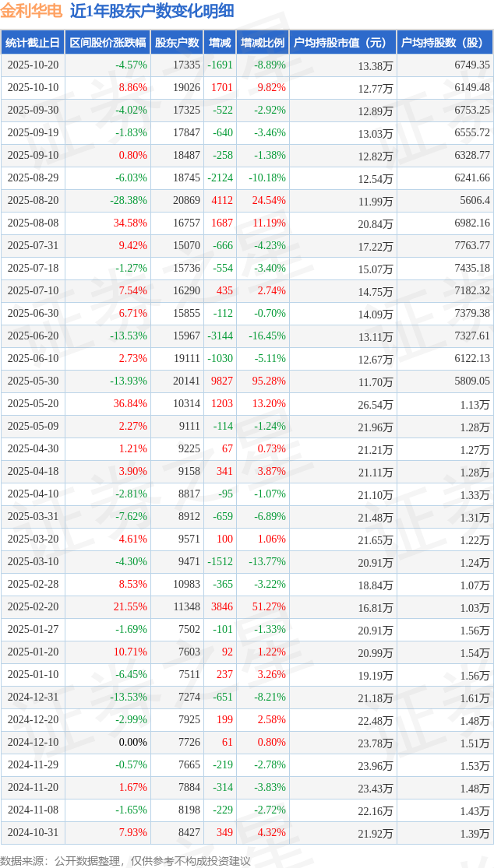Click the 金利华电 stock name in title
The height and width of the screenshot is (868, 494).
tap(31, 12)
